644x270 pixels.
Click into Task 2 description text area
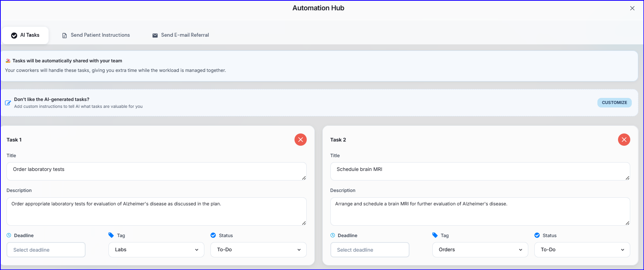(480, 211)
